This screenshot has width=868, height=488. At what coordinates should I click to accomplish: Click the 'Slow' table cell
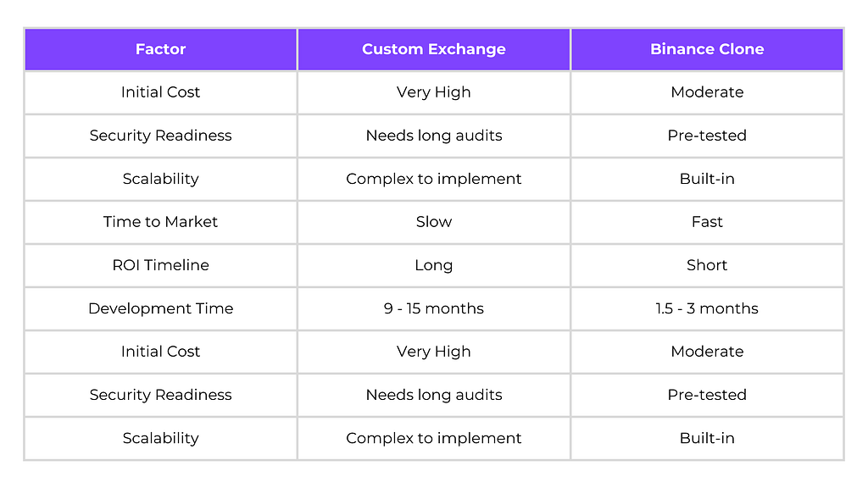coord(434,222)
